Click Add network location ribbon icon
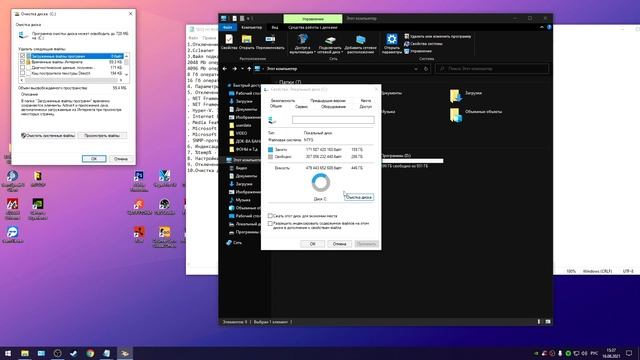The height and width of the screenshot is (360, 640). 360,40
